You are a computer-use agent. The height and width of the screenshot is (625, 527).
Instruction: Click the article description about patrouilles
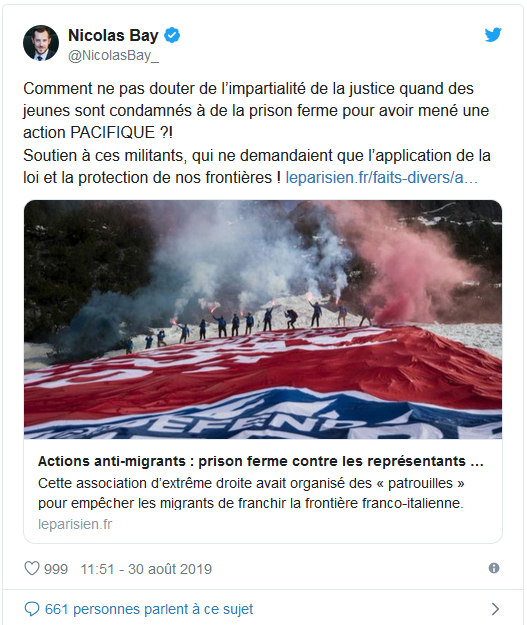click(251, 493)
